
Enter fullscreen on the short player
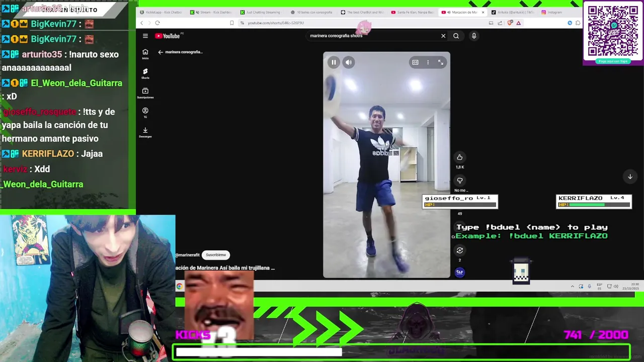pyautogui.click(x=441, y=62)
